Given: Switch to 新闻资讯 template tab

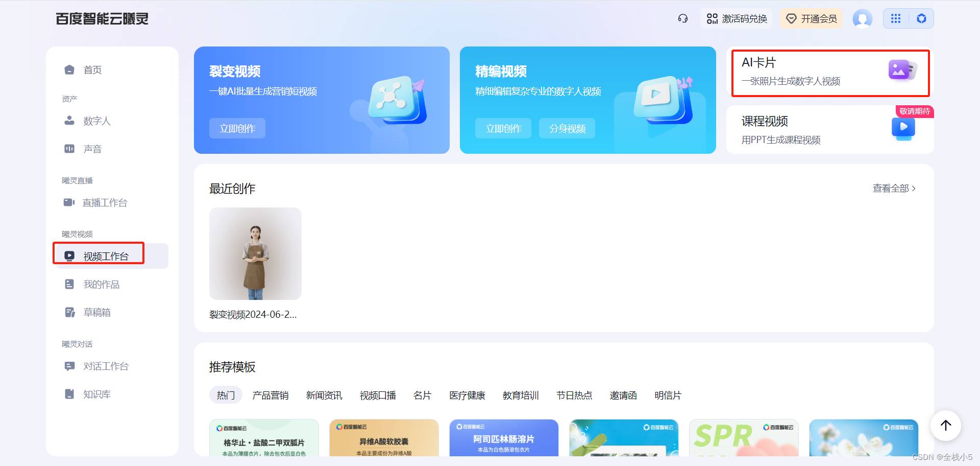Looking at the screenshot, I should point(324,395).
